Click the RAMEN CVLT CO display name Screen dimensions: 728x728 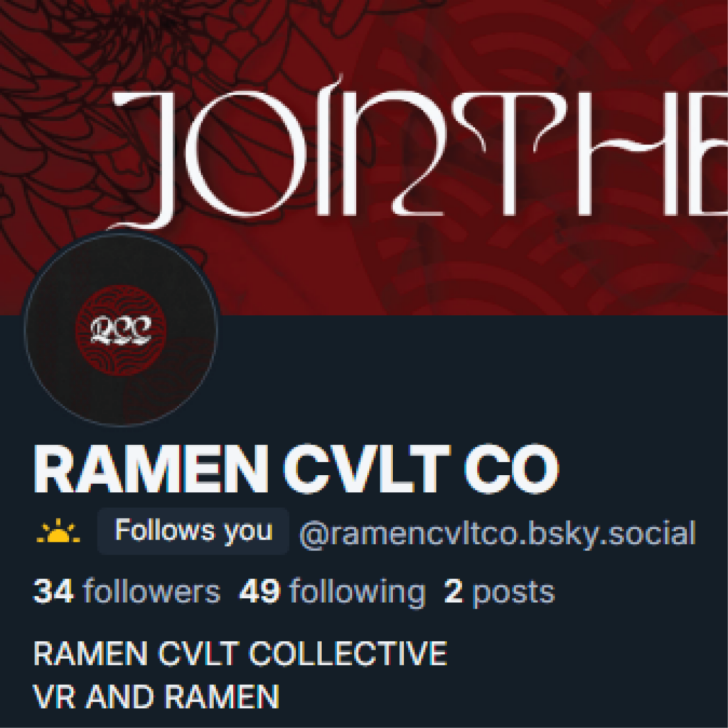[296, 469]
